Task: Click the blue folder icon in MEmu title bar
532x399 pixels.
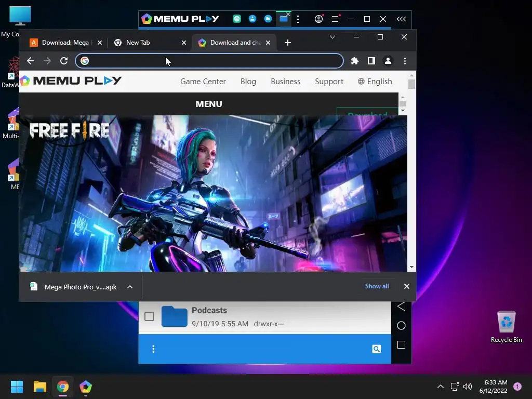Action: tap(268, 19)
